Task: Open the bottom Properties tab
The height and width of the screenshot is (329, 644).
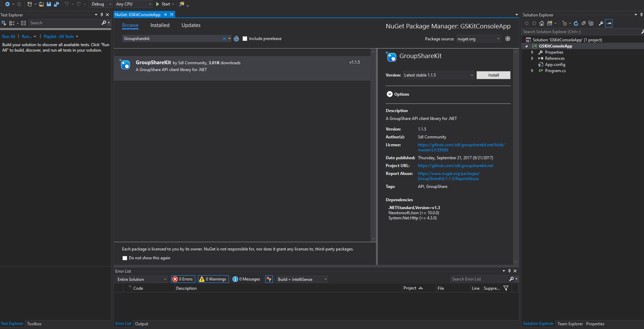Action: coord(595,324)
